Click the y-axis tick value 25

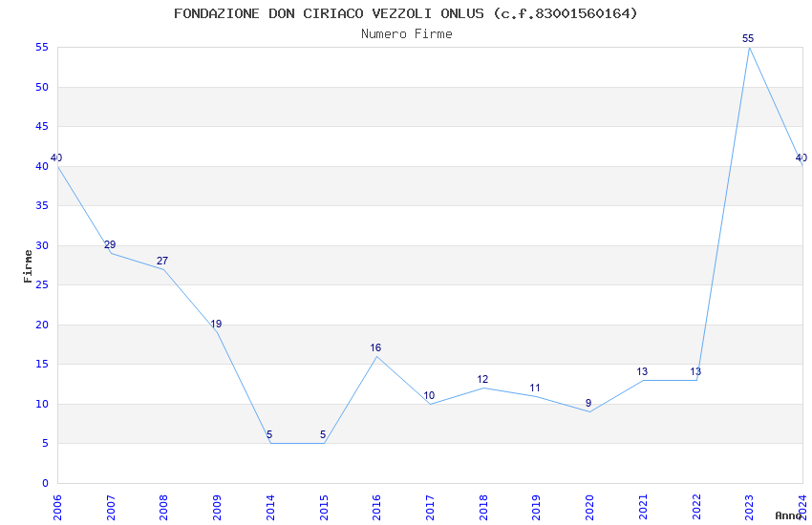point(42,285)
